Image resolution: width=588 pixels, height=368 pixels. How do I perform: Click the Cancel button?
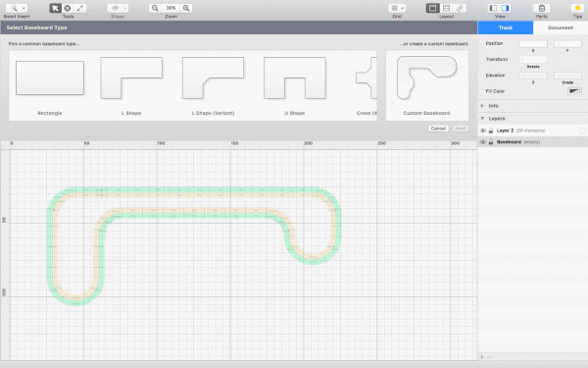click(x=438, y=129)
